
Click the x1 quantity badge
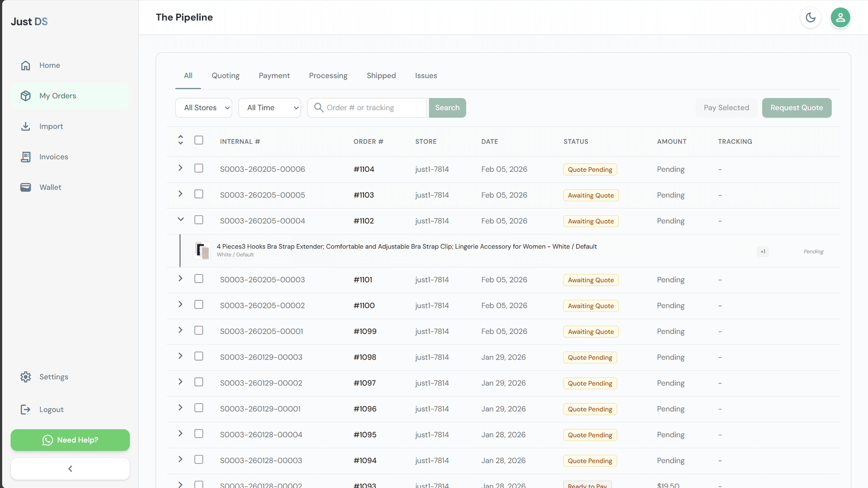tap(763, 252)
